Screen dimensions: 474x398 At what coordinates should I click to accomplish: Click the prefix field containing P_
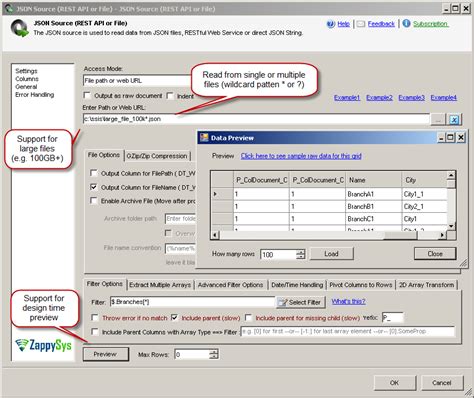tap(392, 318)
